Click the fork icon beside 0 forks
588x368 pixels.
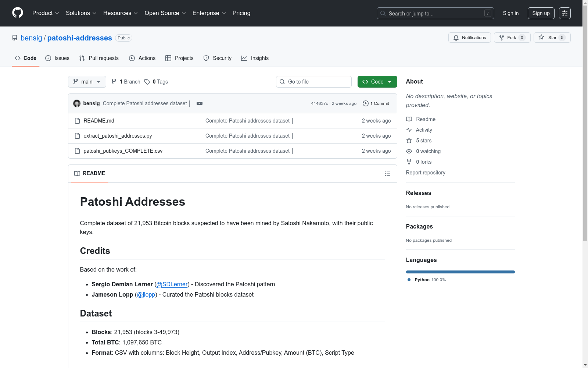409,162
